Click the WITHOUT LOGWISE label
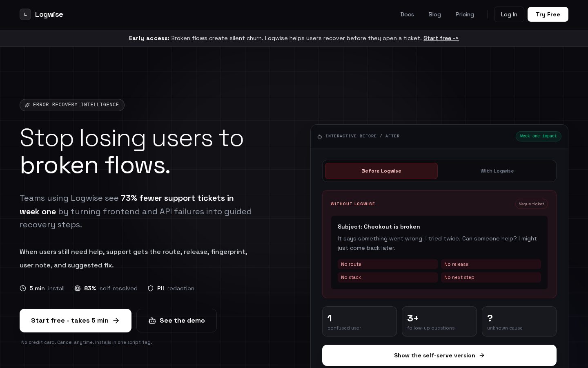 tap(353, 204)
